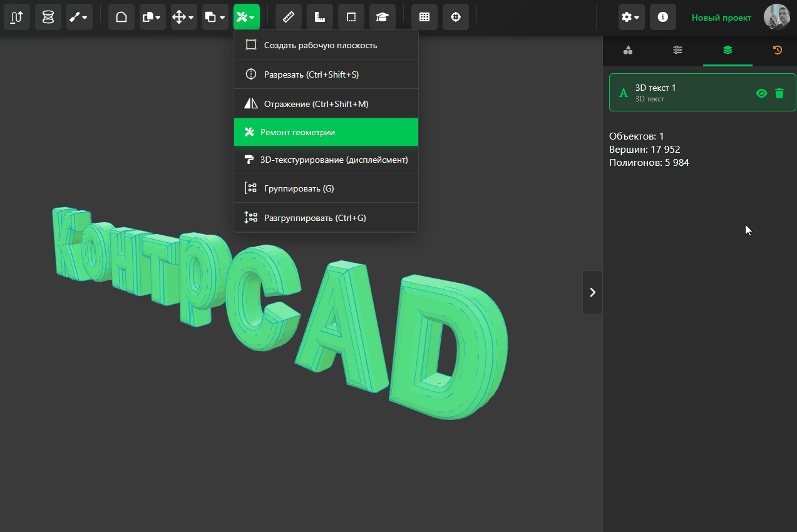This screenshot has height=532, width=797.
Task: Click the Вершин: 17 952 text
Action: 644,150
